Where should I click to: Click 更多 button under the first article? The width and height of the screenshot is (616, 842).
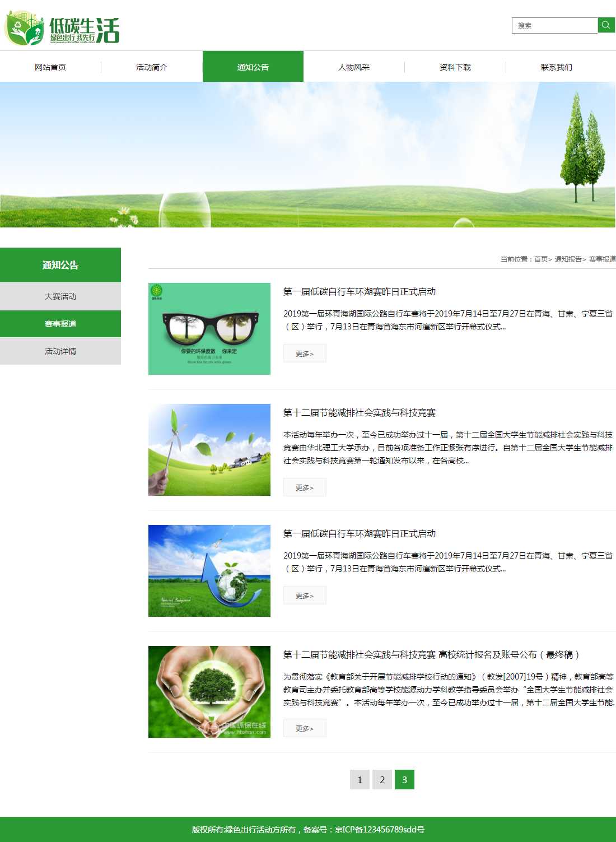[x=305, y=353]
